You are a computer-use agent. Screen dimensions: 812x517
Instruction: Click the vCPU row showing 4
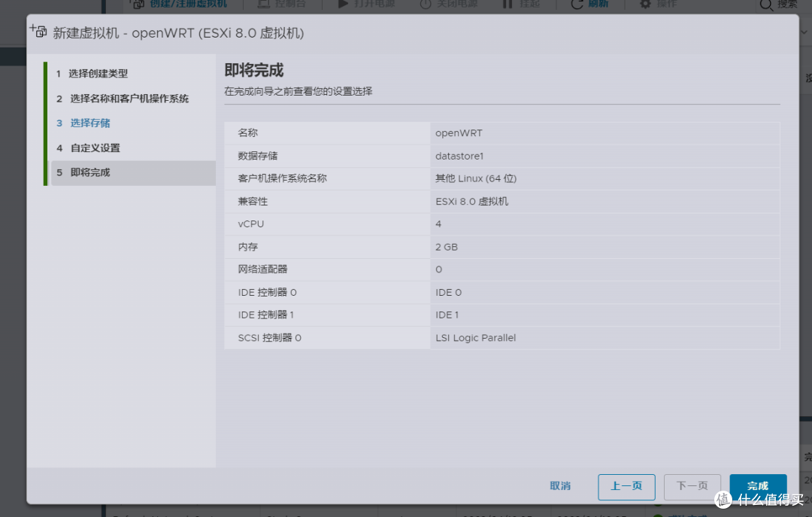click(x=437, y=224)
